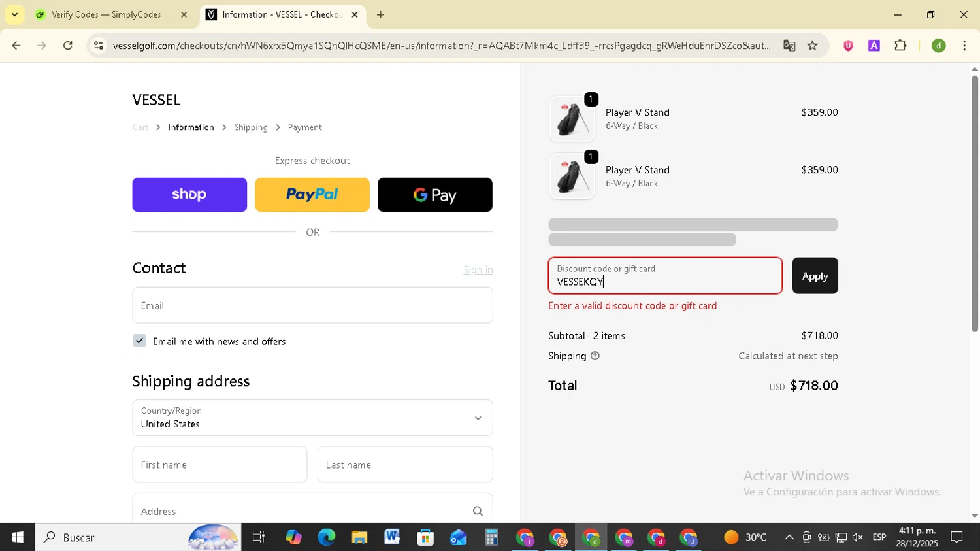The width and height of the screenshot is (980, 551).
Task: Open the taskbar Buscar search box
Action: click(138, 537)
